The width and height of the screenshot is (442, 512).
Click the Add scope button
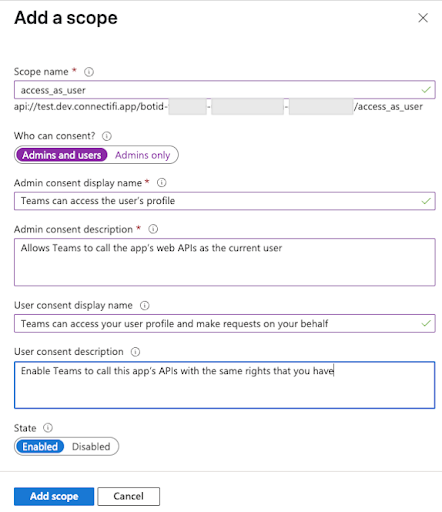[54, 496]
